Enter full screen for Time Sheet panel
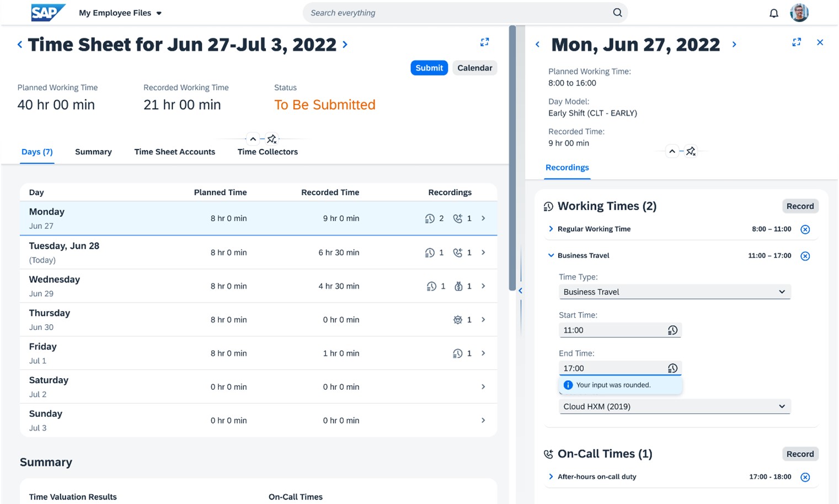 484,42
